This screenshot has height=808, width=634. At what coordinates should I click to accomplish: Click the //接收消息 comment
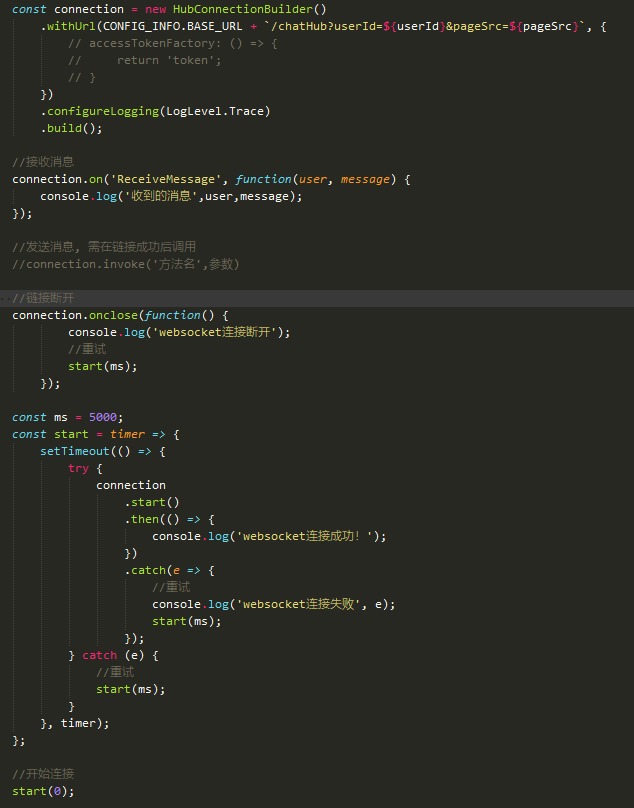[x=43, y=162]
